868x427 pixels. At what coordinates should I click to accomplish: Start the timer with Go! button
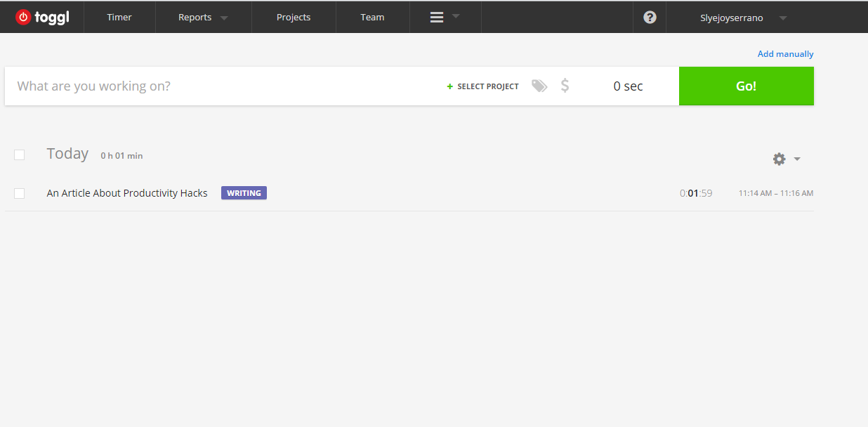pos(747,86)
